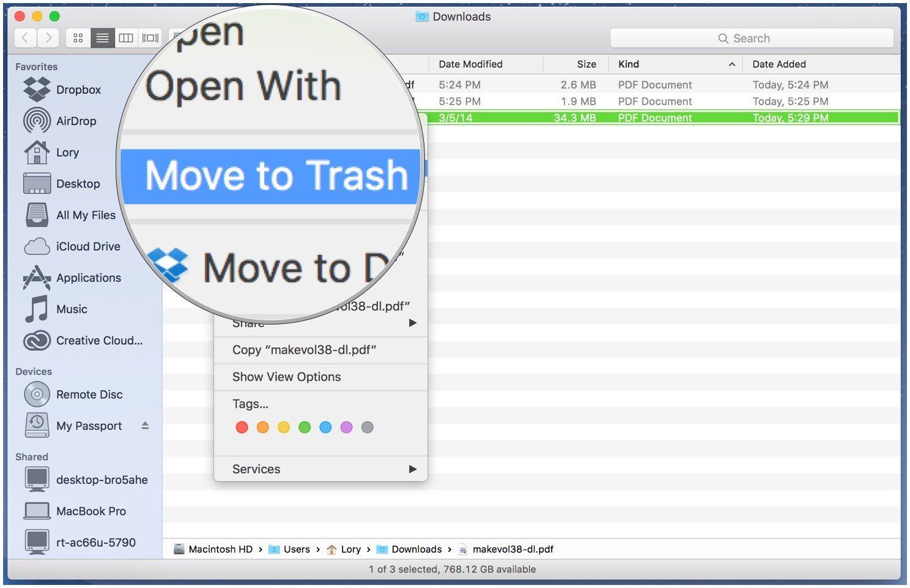Select Copy "makevol38-dl.pdf" menu item
This screenshot has height=588, width=910.
(304, 350)
